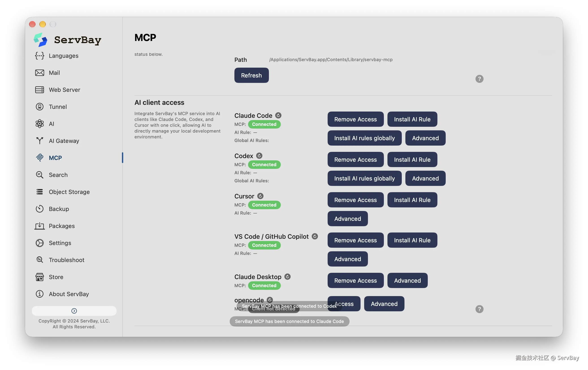
Task: Refresh Claude Desktop status icon
Action: [x=288, y=277]
